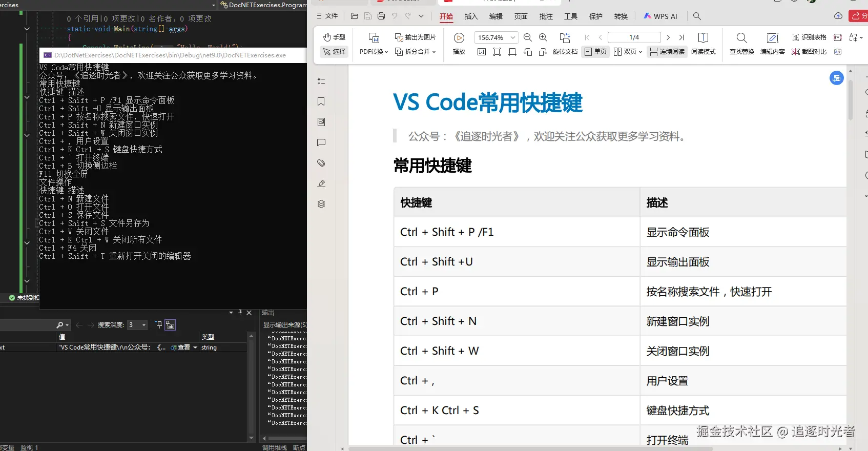Toggle 单页 single page view

point(595,52)
